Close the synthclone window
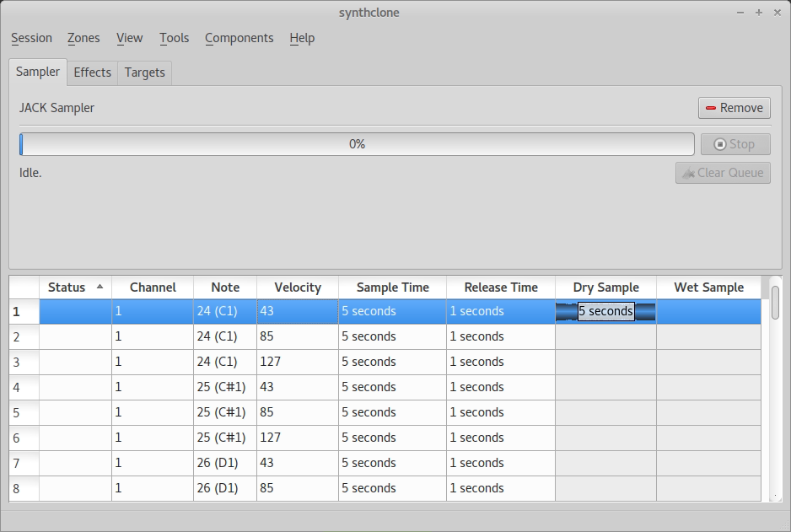The image size is (791, 532). pos(778,13)
